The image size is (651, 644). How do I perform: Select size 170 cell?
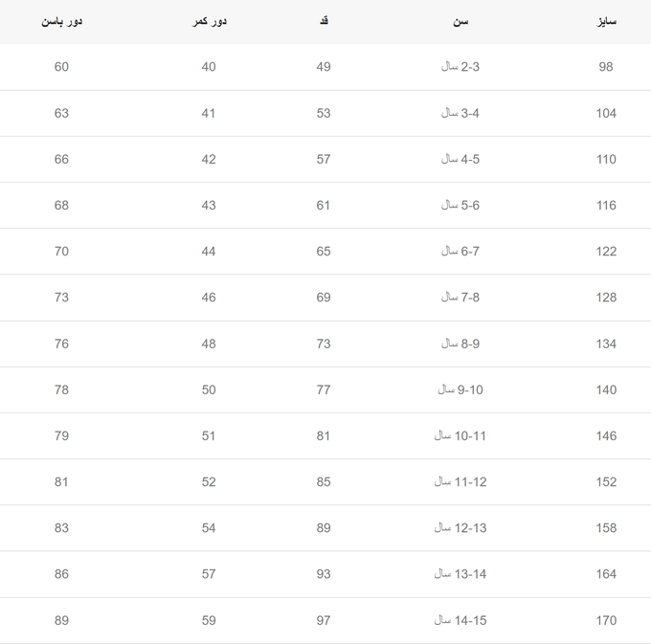[x=606, y=620]
